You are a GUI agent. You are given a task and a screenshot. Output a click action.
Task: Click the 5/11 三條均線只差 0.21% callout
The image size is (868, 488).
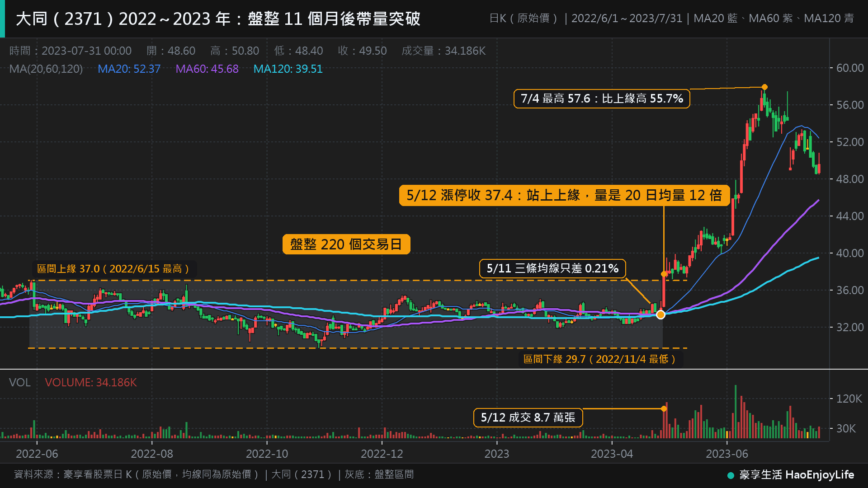tap(552, 268)
